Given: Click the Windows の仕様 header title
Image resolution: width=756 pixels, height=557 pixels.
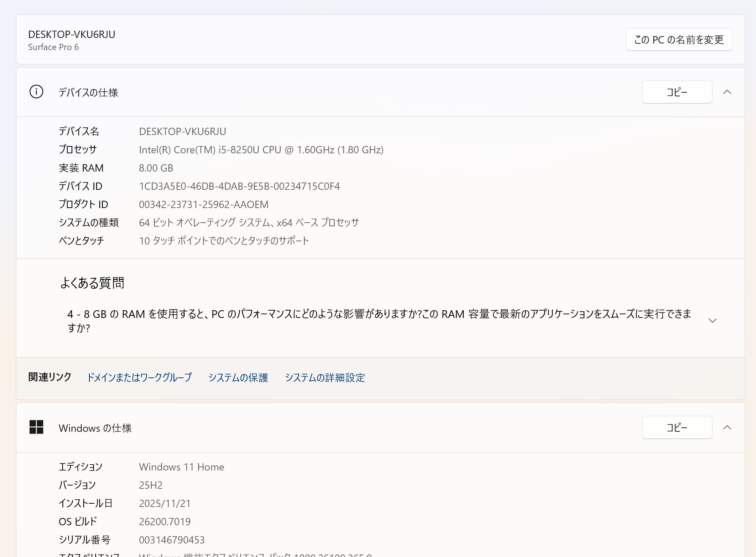Looking at the screenshot, I should pos(95,428).
